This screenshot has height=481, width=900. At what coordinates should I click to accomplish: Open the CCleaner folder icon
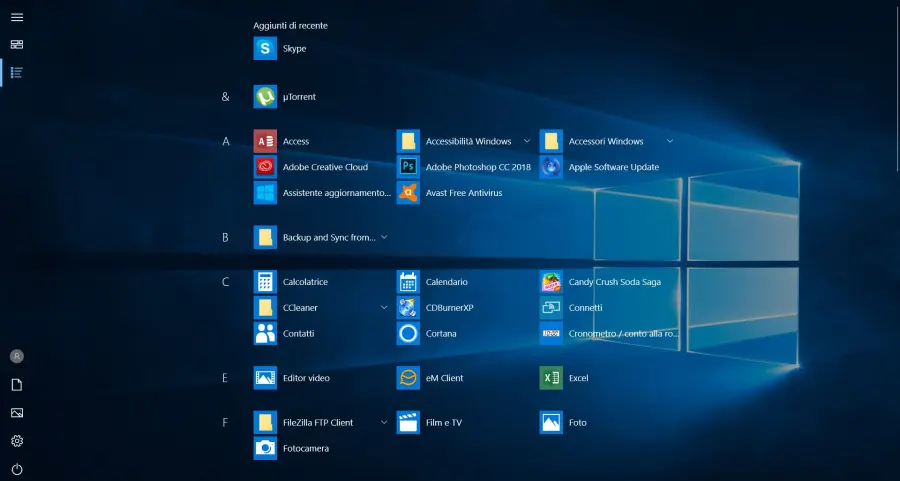tap(265, 308)
